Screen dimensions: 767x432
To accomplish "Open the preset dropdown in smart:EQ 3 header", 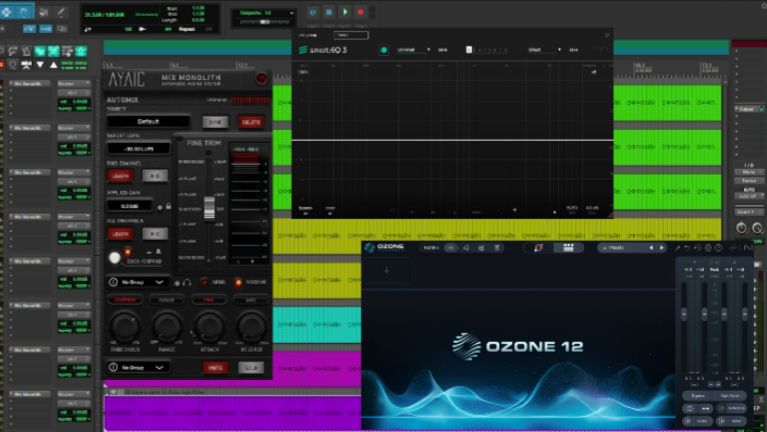I will (x=544, y=50).
